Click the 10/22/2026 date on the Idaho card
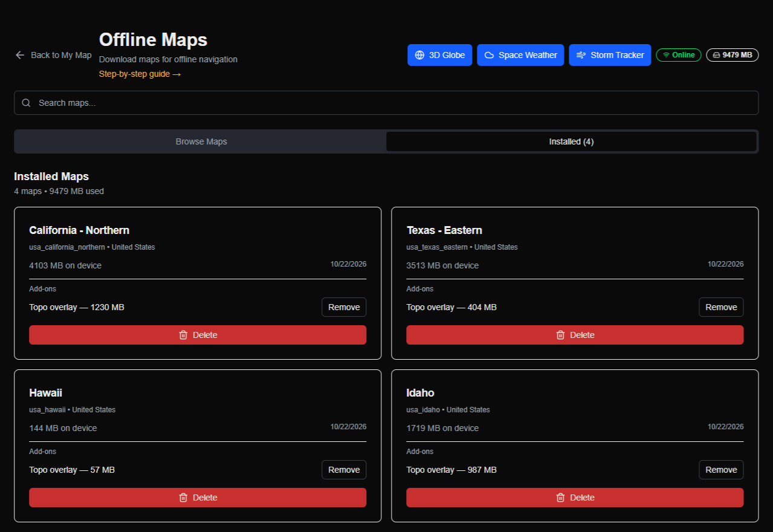 tap(725, 427)
